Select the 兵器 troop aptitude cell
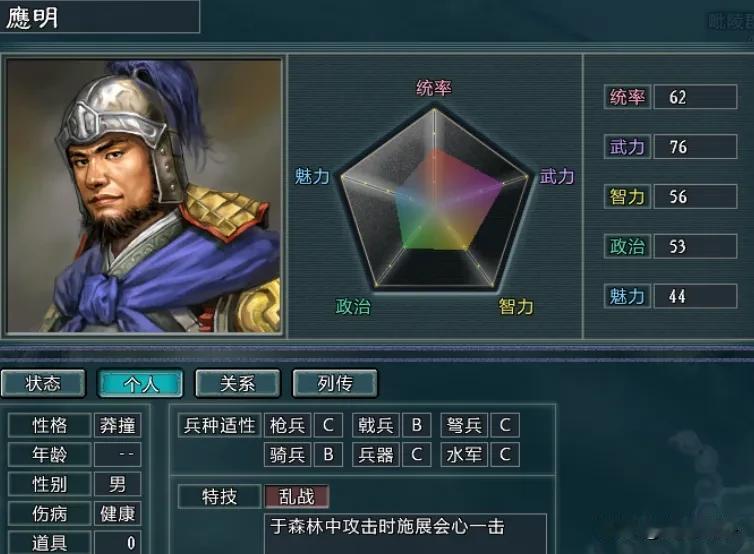The height and width of the screenshot is (554, 754). 376,454
